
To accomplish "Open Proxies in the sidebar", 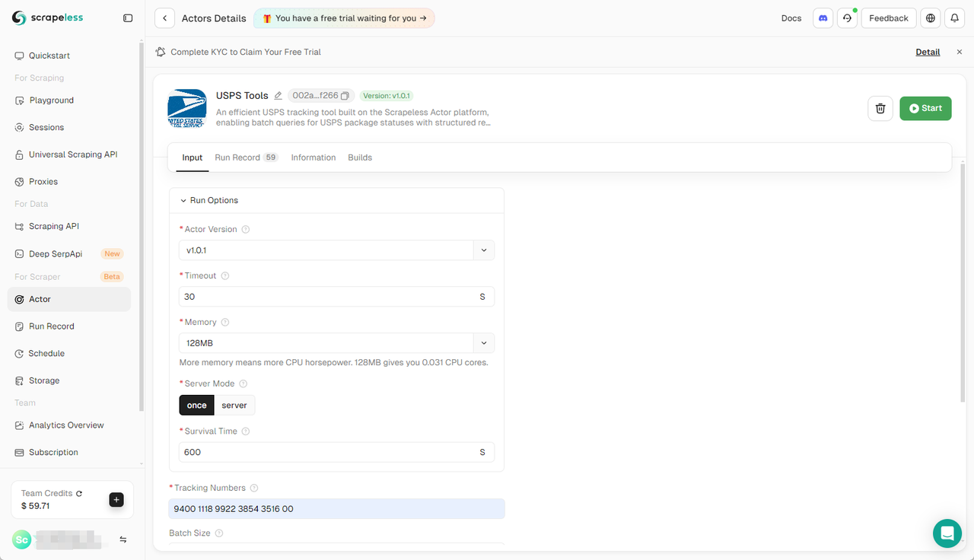I will click(69, 182).
